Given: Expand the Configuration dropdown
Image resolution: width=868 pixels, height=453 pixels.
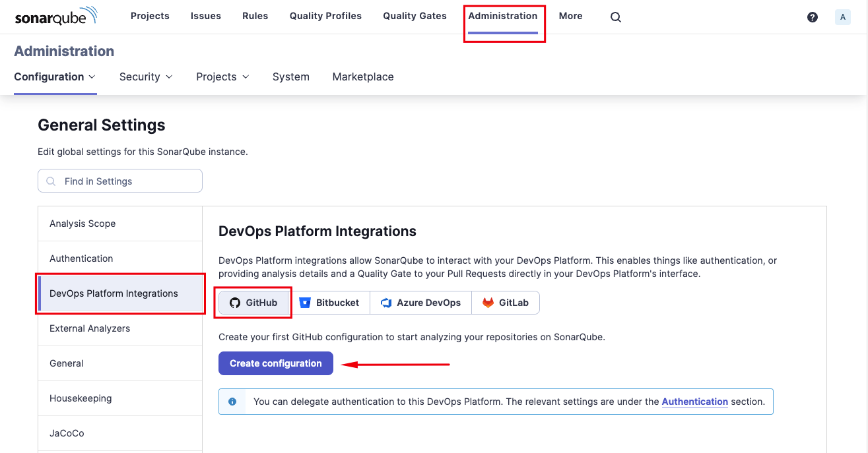Looking at the screenshot, I should pyautogui.click(x=55, y=76).
